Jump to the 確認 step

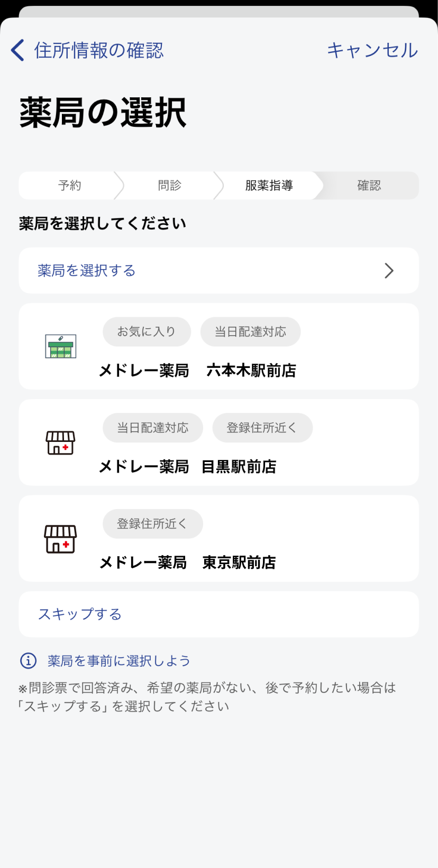tap(369, 186)
